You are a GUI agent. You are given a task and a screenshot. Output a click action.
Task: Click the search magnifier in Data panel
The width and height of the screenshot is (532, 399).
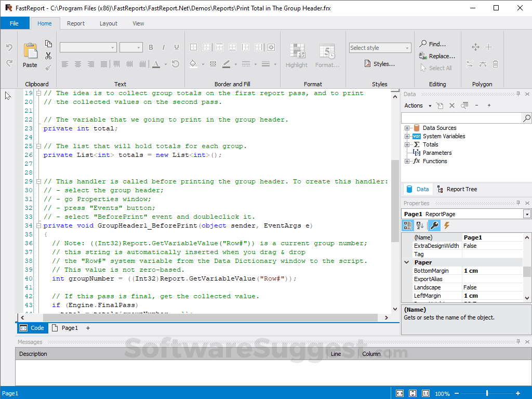(527, 118)
